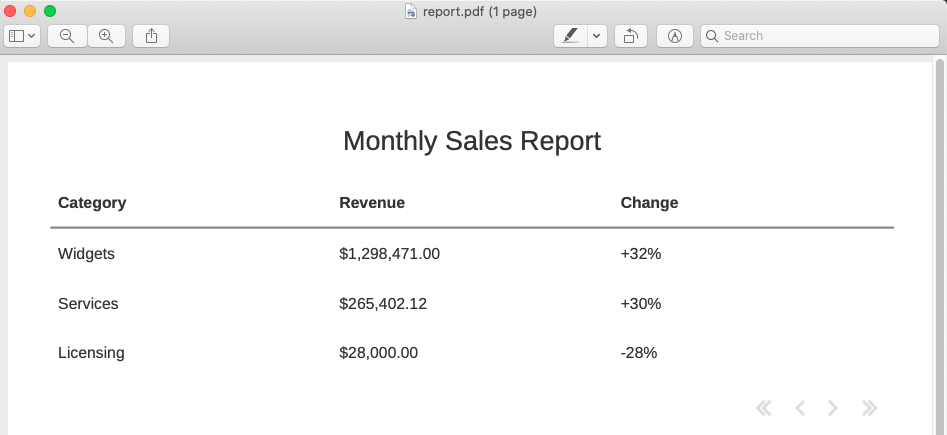Jump to last page with double-right chevron
The image size is (947, 435).
(869, 408)
